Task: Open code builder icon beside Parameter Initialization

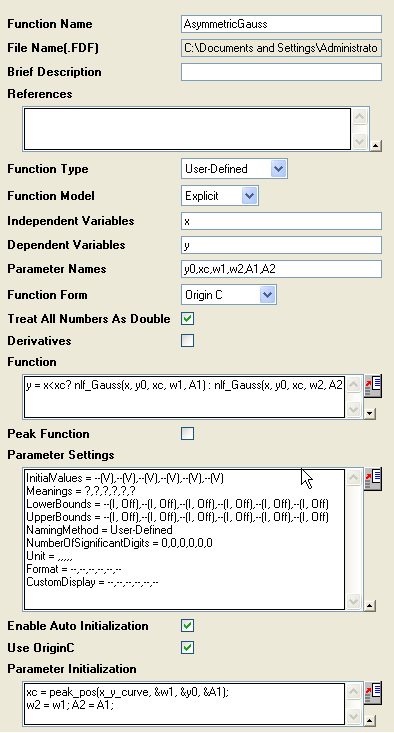Action: (373, 693)
